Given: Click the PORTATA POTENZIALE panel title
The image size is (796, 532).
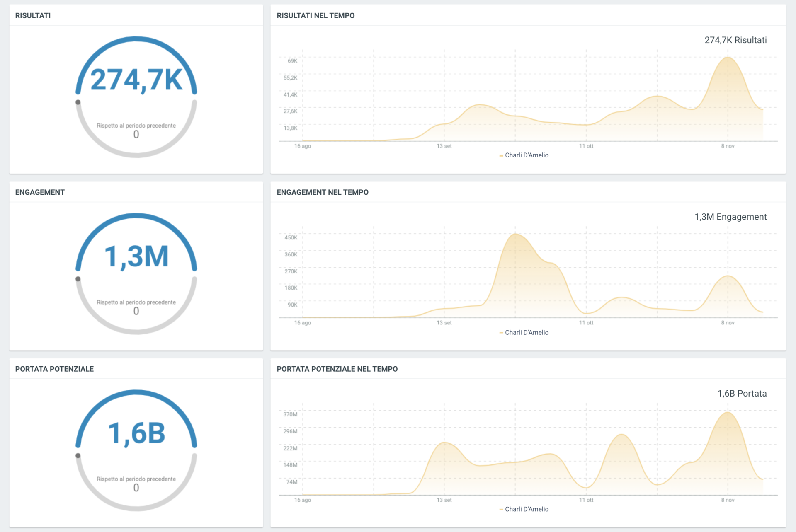Looking at the screenshot, I should click(54, 369).
